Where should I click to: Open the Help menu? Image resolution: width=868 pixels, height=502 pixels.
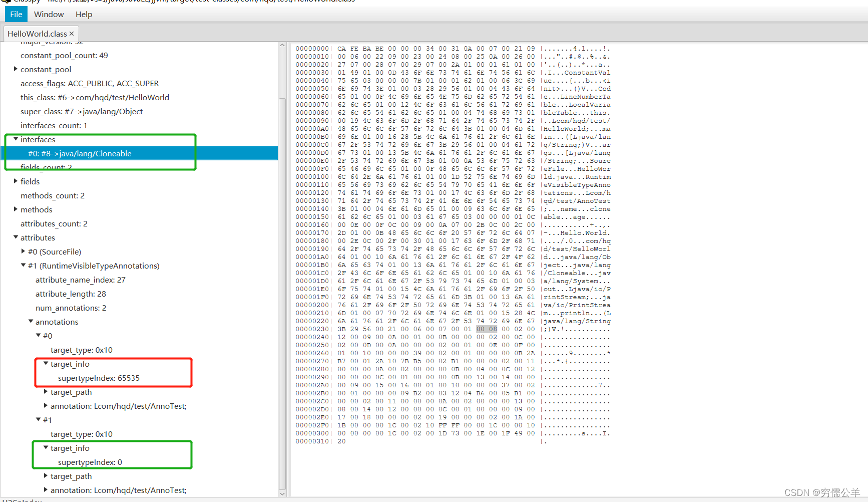coord(84,14)
